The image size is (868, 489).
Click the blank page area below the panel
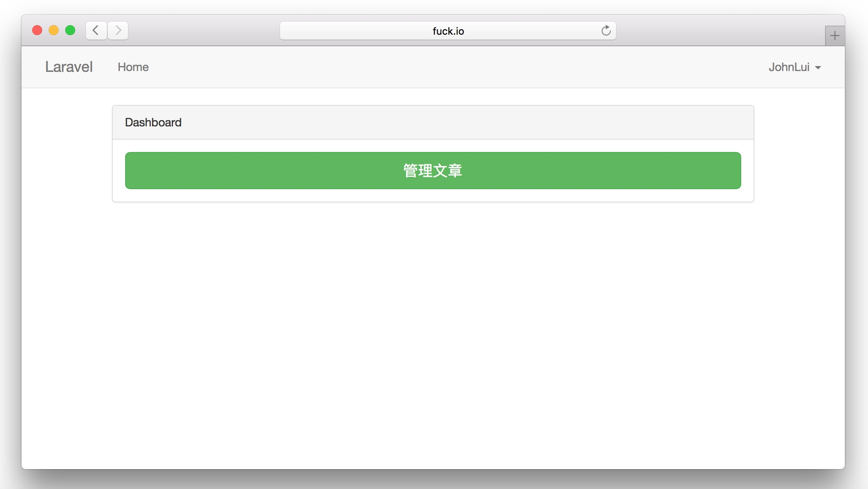[433, 330]
